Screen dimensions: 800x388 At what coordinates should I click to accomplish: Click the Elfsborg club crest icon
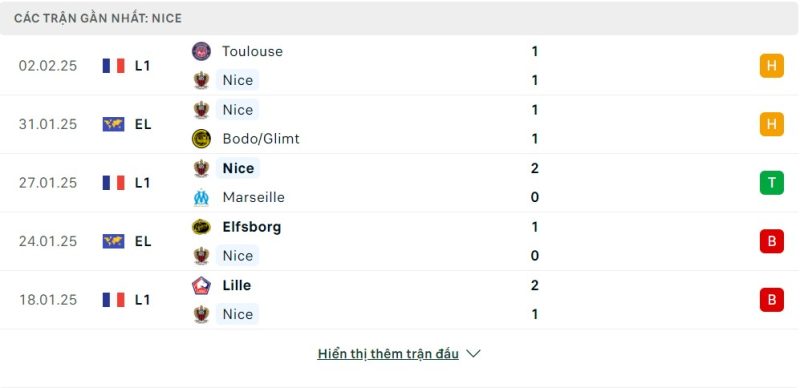coord(201,227)
